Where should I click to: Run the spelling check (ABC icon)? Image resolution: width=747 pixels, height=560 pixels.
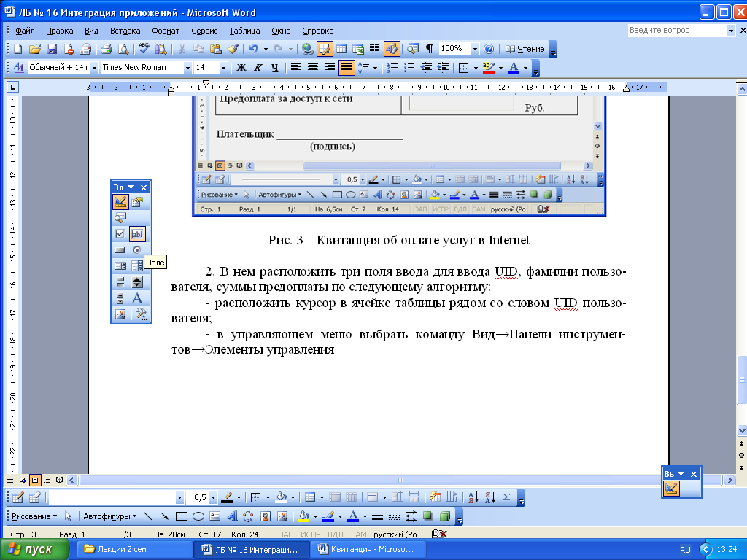144,49
